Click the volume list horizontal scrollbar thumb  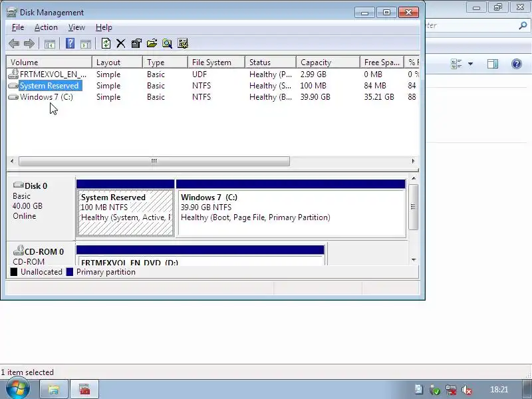pos(154,161)
